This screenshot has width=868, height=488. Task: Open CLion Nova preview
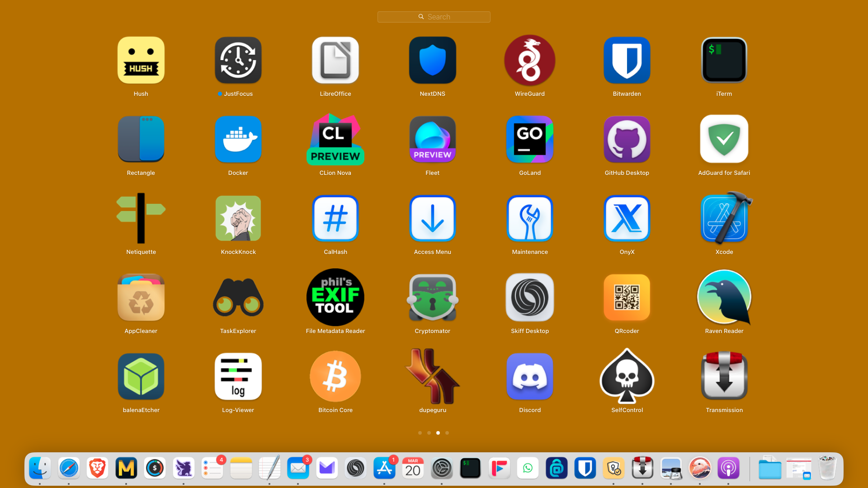335,139
